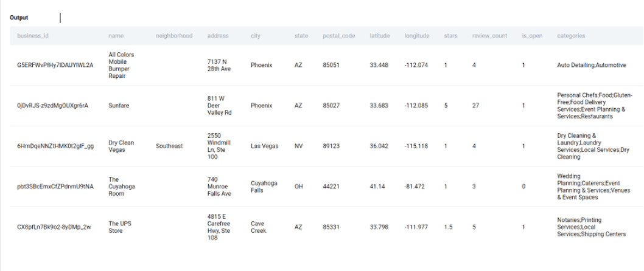Click is_open value 0
The image size is (644, 271).
pos(523,187)
